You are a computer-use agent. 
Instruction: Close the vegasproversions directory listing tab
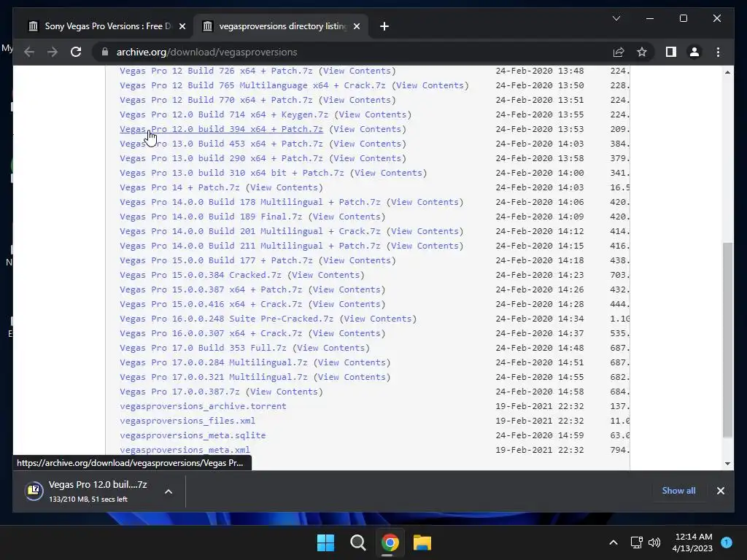[357, 26]
